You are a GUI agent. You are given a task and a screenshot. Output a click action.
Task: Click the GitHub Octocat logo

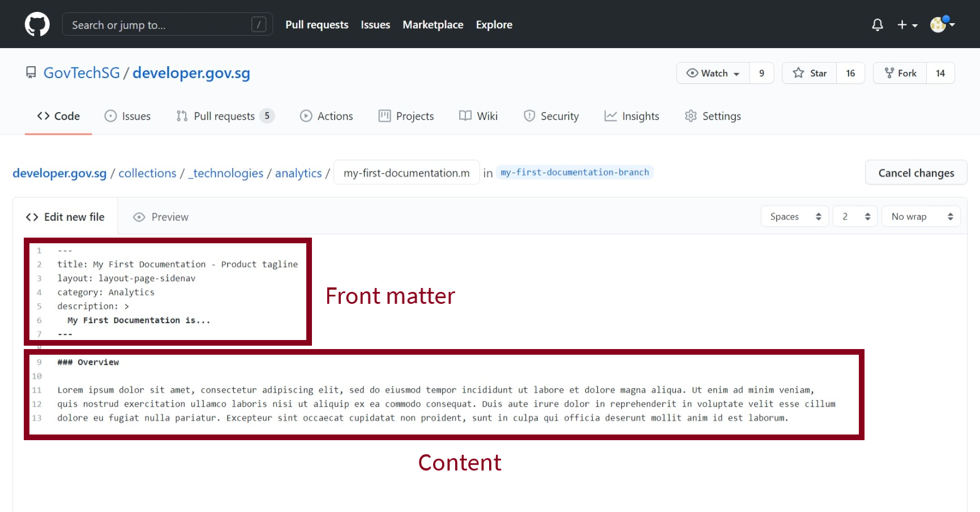tap(37, 24)
